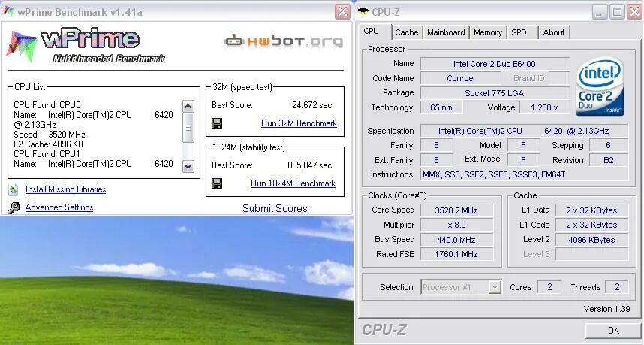This screenshot has width=644, height=345.
Task: Click the L2 Cache: 4096 KB line
Action: coord(49,144)
